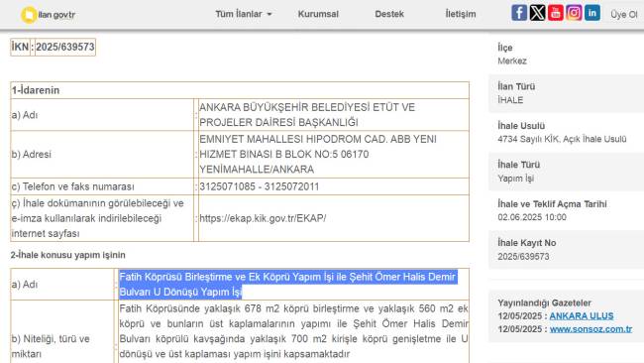The image size is (644, 363).
Task: Click the highlighted Fatih Köprüsü tender name
Action: (x=287, y=285)
